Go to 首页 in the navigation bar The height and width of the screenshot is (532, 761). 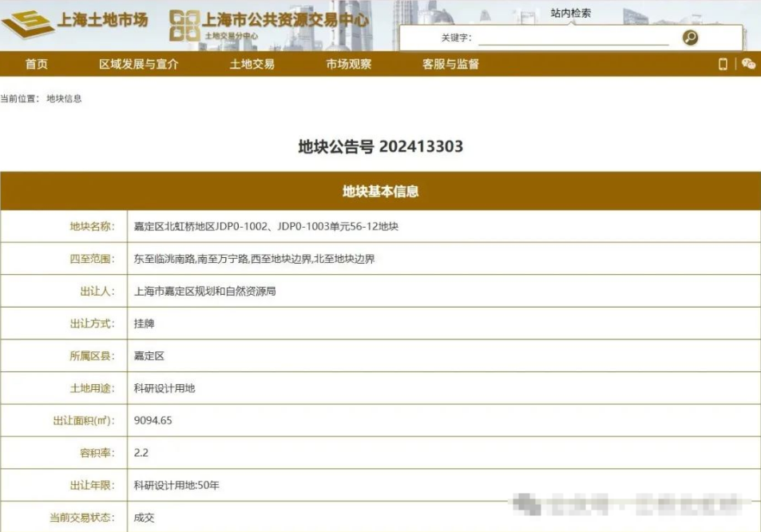37,64
